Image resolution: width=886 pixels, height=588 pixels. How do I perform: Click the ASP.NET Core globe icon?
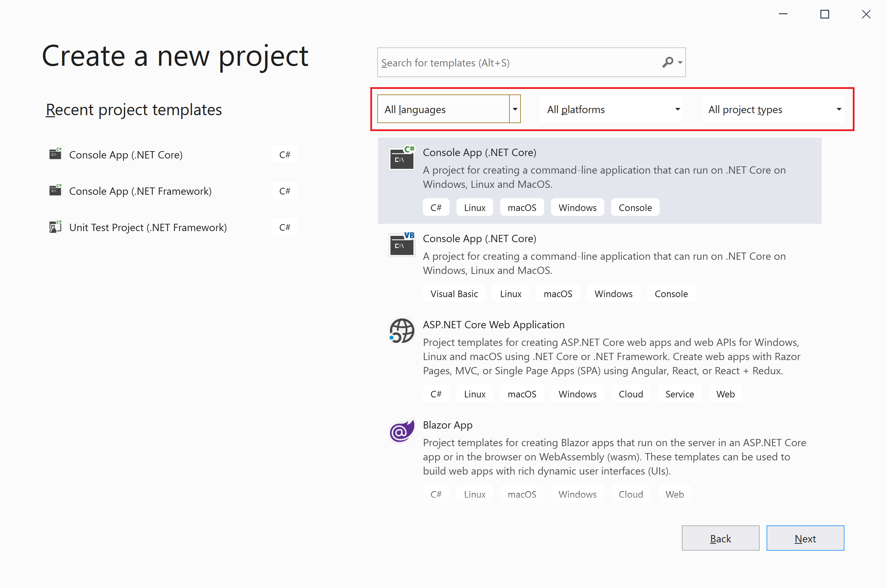tap(402, 331)
